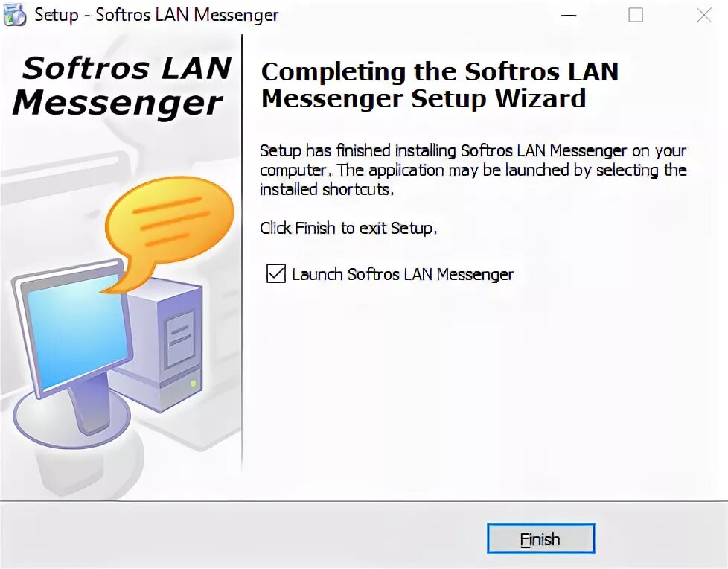Click the Finish button

pos(541,538)
